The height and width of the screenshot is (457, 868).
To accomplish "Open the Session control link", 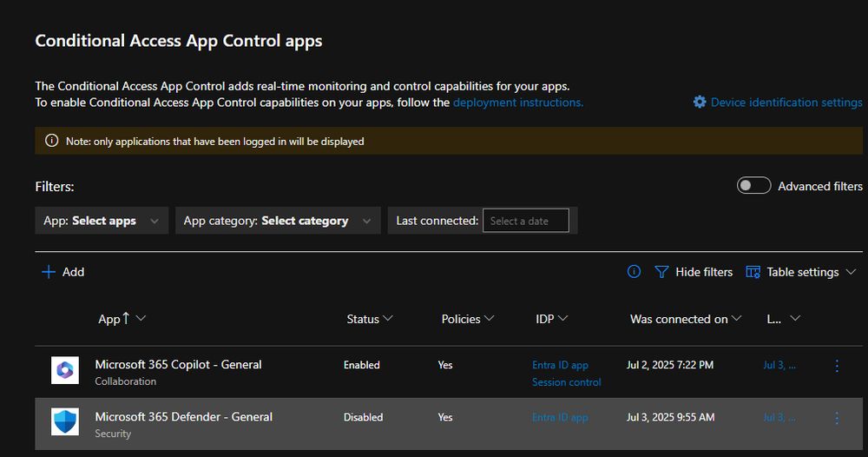I will [x=566, y=382].
